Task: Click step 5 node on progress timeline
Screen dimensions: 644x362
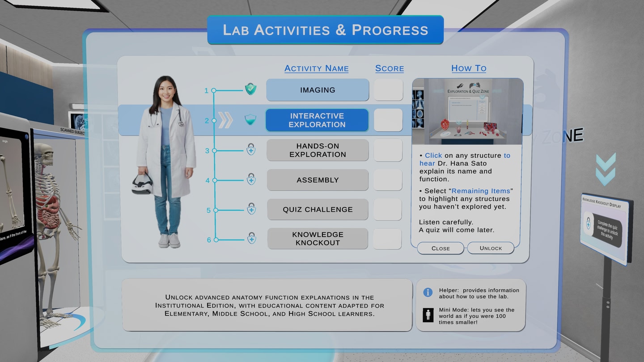Action: coord(215,210)
